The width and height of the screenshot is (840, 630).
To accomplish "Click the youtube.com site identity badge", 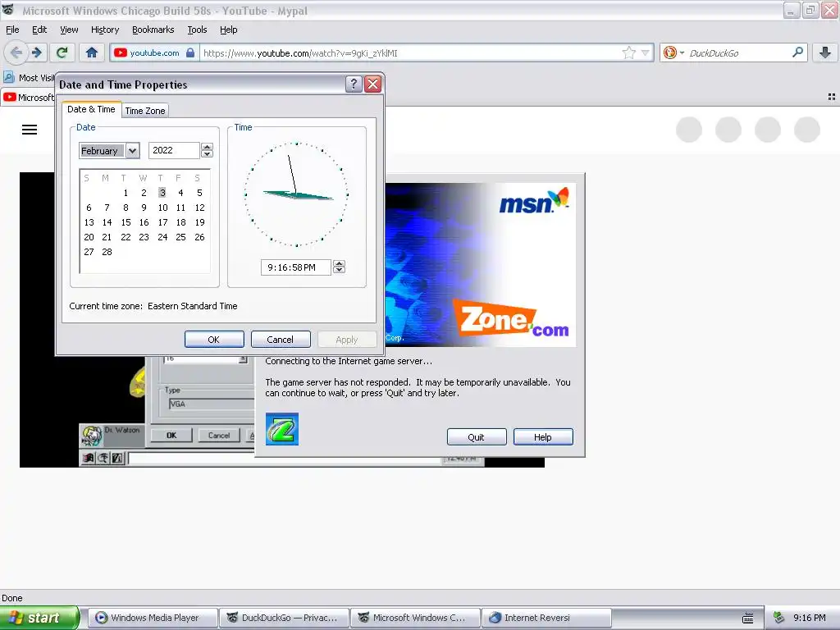I will (x=154, y=52).
